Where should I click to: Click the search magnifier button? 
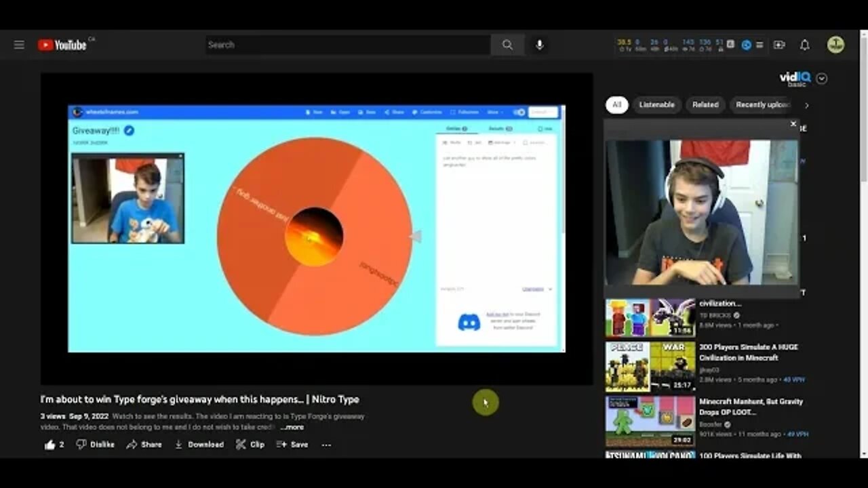coord(507,45)
